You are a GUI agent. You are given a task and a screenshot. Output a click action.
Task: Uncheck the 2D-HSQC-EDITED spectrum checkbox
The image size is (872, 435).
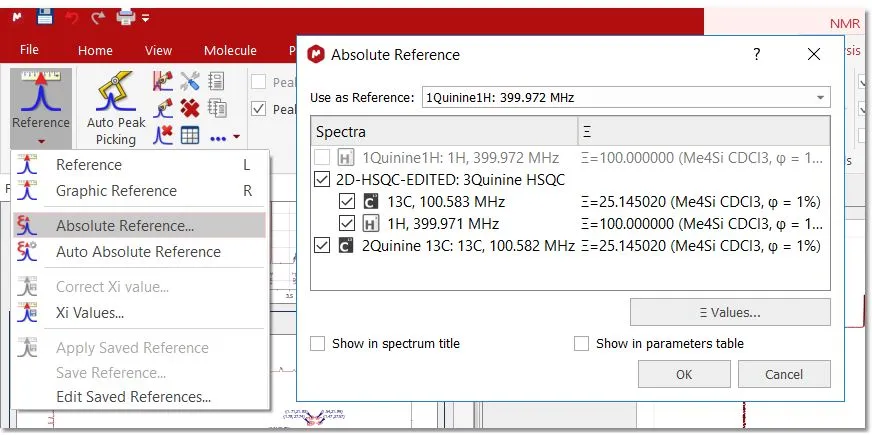321,180
